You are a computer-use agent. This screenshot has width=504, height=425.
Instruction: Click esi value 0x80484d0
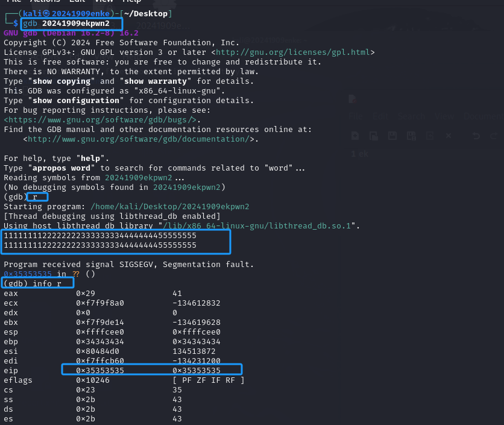tap(98, 351)
